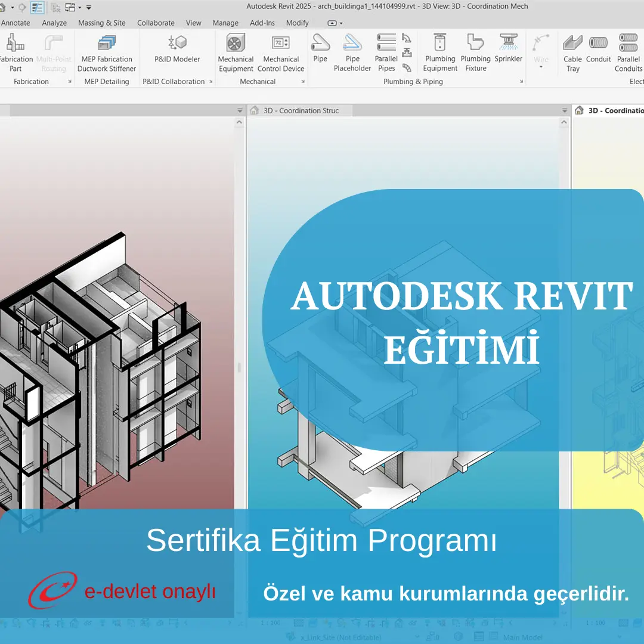Image resolution: width=644 pixels, height=644 pixels.
Task: Click the sync diamond icon in quick access toolbar
Action: [x=22, y=7]
